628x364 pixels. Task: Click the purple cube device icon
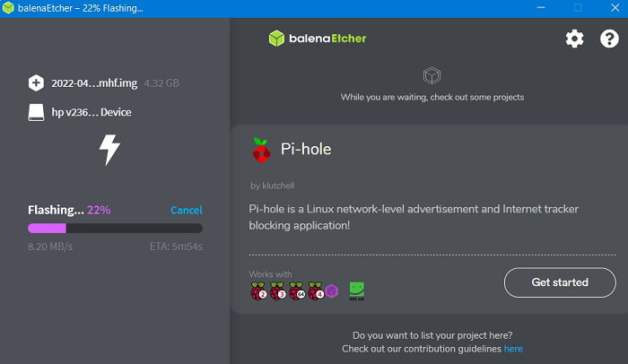click(x=332, y=291)
